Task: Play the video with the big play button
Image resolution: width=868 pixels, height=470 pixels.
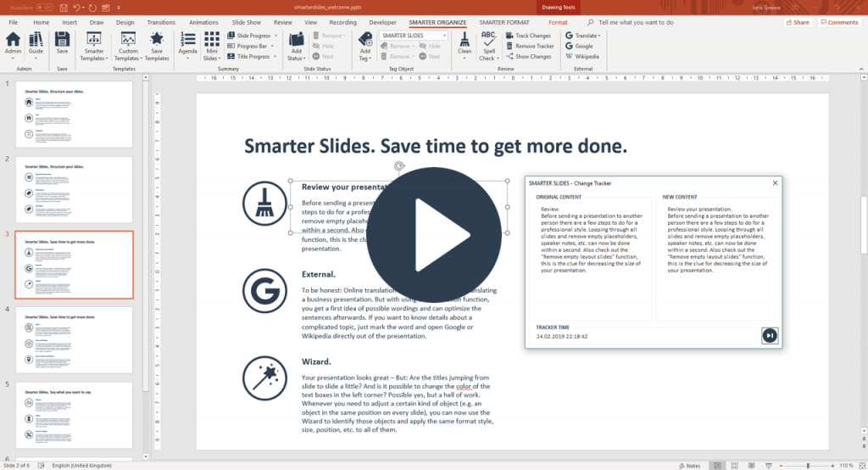Action: pyautogui.click(x=434, y=235)
